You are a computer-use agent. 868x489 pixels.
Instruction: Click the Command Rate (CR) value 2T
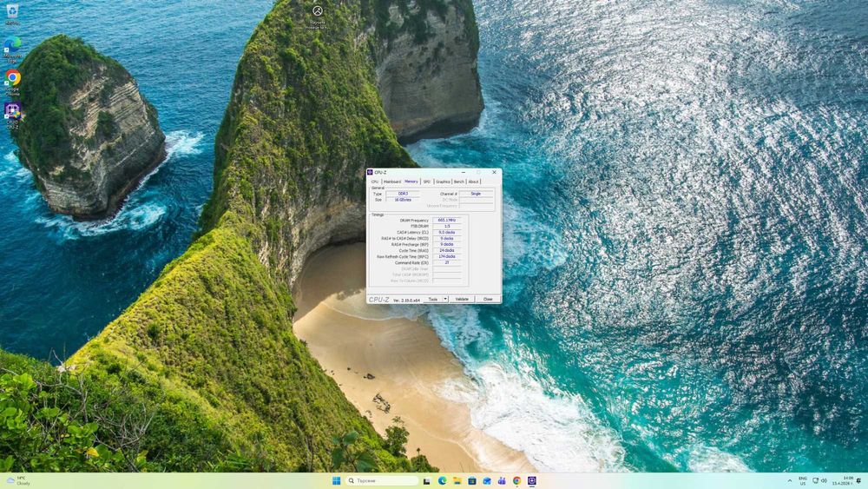click(447, 262)
